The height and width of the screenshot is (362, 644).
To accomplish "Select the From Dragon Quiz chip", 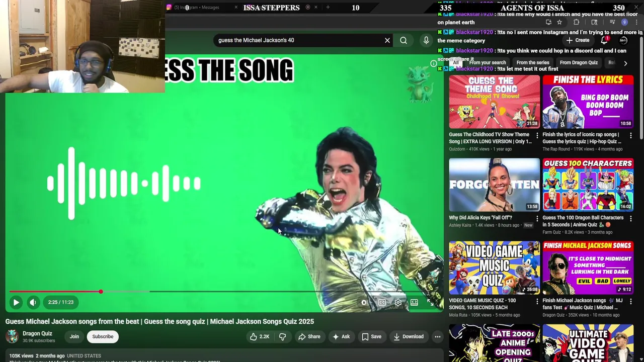I will 579,63.
